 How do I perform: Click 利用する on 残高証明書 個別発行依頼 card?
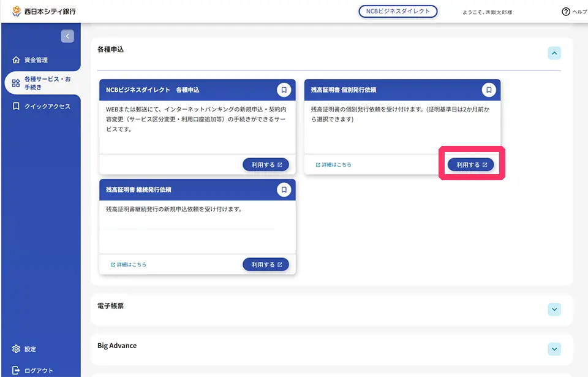click(x=470, y=164)
